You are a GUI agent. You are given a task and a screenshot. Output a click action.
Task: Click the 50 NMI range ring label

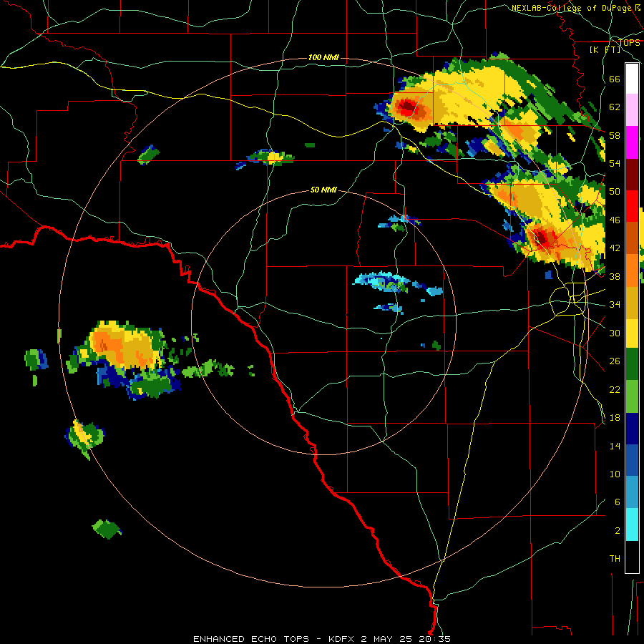tap(323, 190)
